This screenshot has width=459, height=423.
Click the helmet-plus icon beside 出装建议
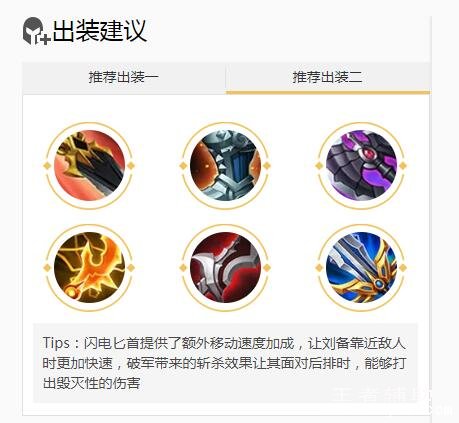coord(36,31)
